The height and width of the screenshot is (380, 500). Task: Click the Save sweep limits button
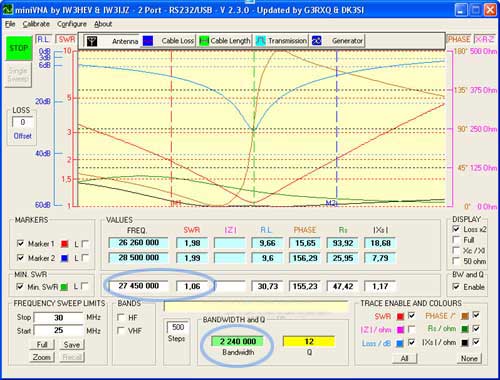(72, 345)
